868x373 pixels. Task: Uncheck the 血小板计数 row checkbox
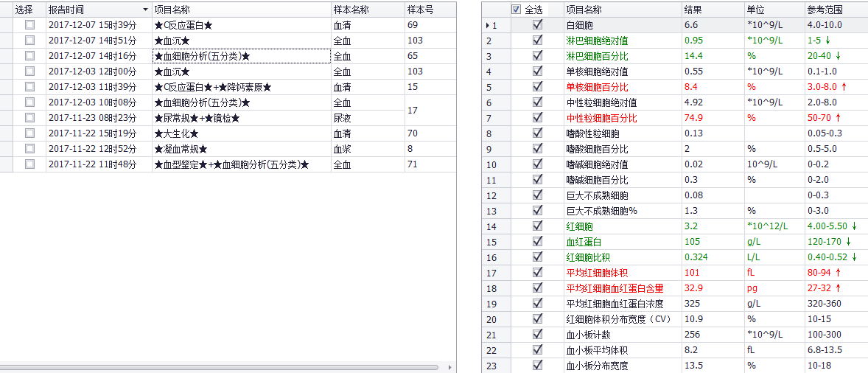[x=537, y=335]
